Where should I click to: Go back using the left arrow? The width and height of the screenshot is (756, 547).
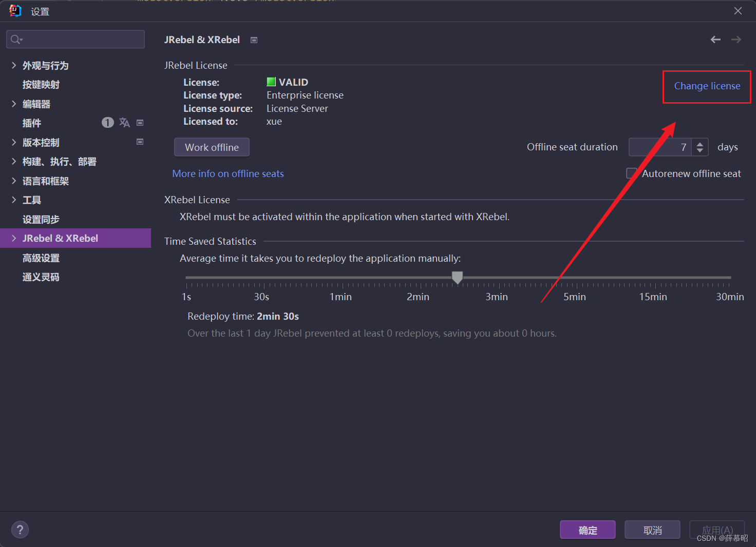click(x=715, y=40)
